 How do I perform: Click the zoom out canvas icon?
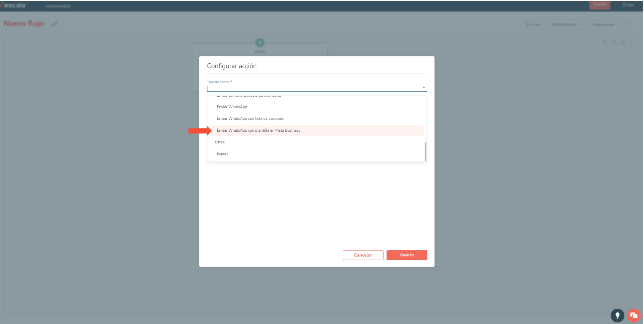pos(614,42)
